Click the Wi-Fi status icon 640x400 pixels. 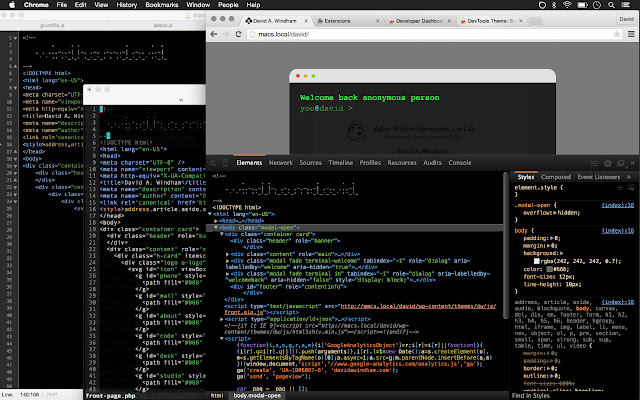(567, 5)
